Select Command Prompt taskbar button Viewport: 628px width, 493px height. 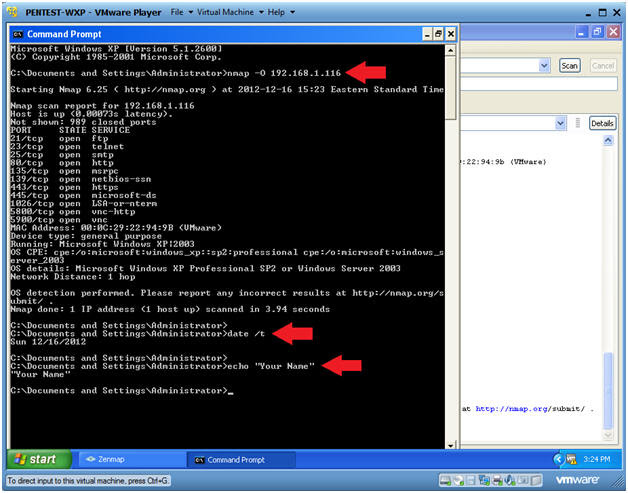tap(242, 459)
